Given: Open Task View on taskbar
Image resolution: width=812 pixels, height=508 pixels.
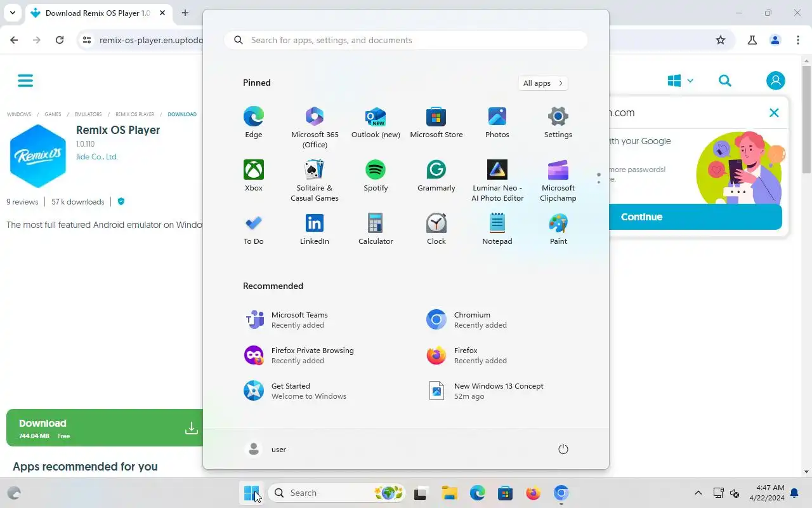Looking at the screenshot, I should (x=421, y=493).
